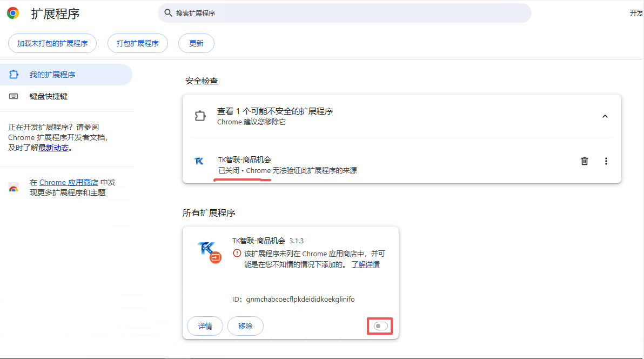Screen dimensions: 644x359
Task: Enable the TK智联-商品机会 extension toggle
Action: 380,325
